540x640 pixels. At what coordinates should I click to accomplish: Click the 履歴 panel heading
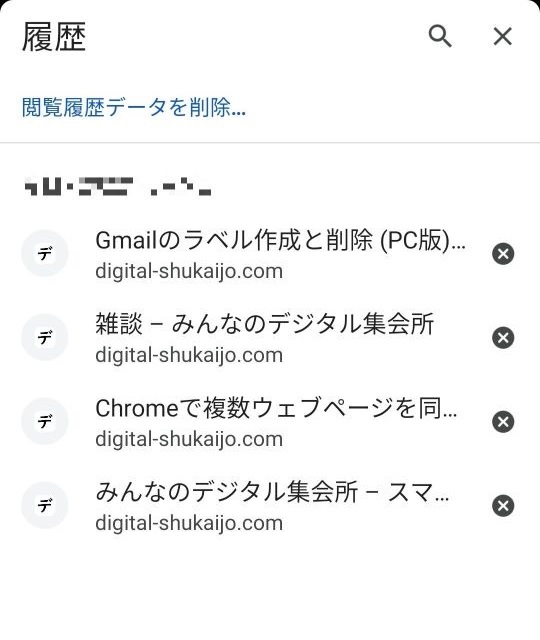point(54,37)
